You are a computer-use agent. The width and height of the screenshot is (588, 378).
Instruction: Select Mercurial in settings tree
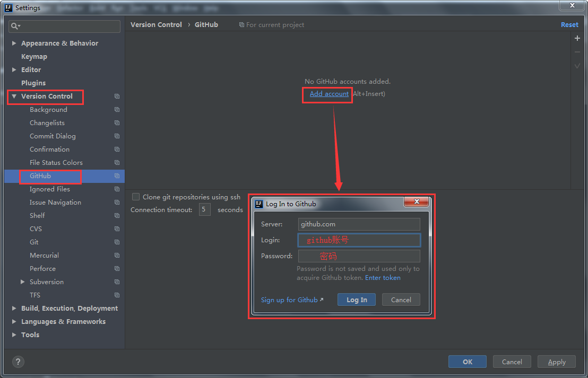tap(44, 256)
